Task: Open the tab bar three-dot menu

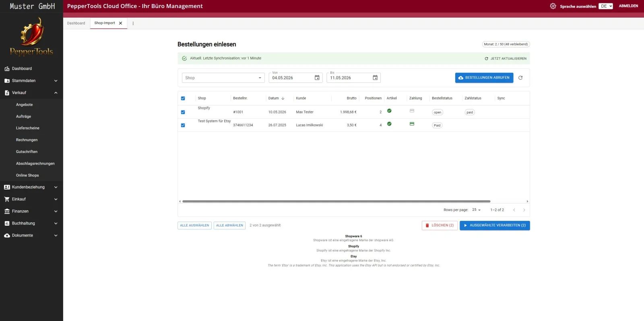Action: tap(133, 23)
